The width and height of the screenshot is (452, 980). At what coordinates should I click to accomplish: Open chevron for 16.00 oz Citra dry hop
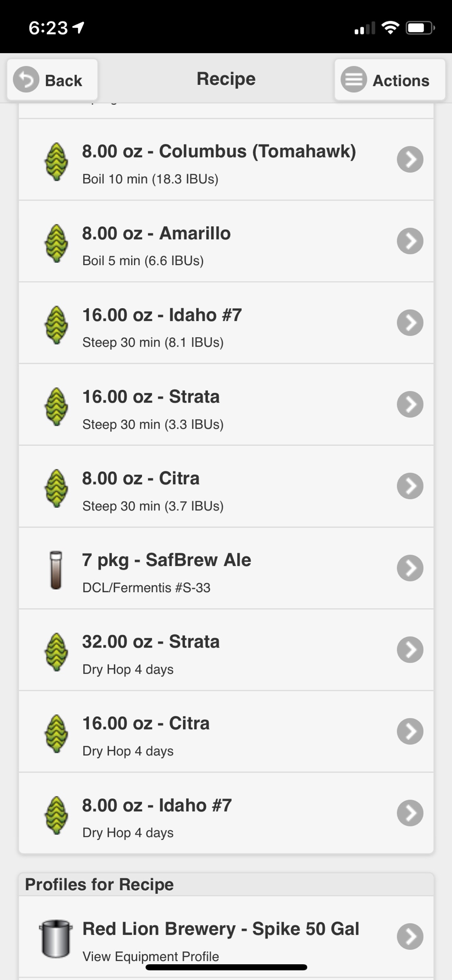410,731
